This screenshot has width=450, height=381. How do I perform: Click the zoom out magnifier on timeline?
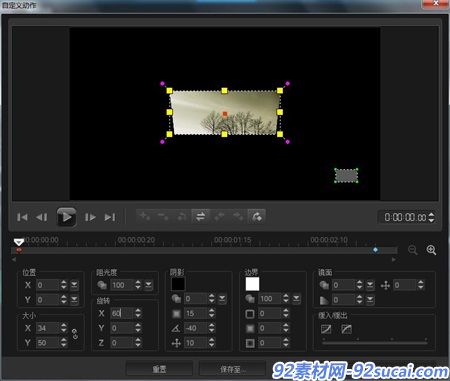click(413, 250)
